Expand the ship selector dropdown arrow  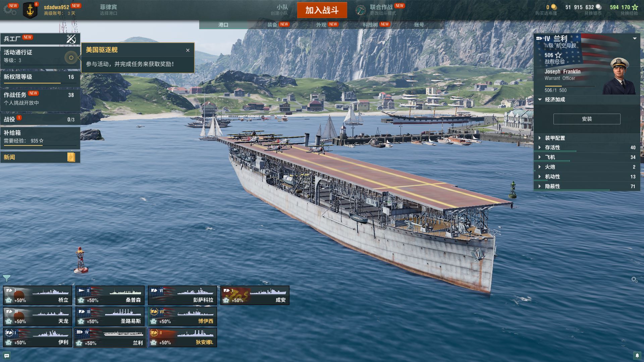(x=635, y=39)
